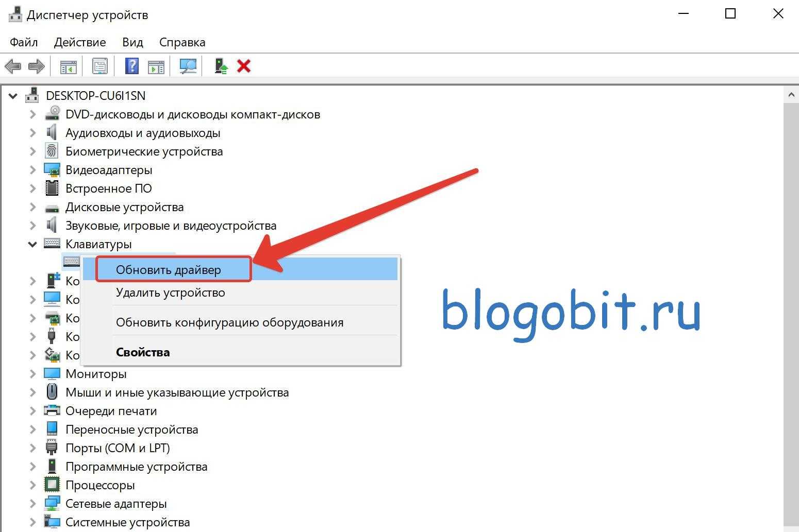This screenshot has width=799, height=532.
Task: Click the Биометрические устройства fingerprint icon
Action: tap(52, 151)
